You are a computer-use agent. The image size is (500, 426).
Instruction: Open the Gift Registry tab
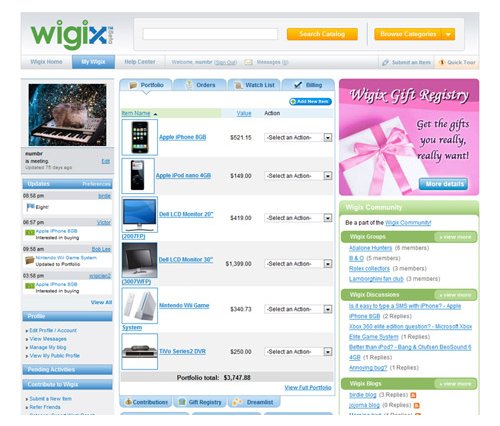[x=200, y=402]
